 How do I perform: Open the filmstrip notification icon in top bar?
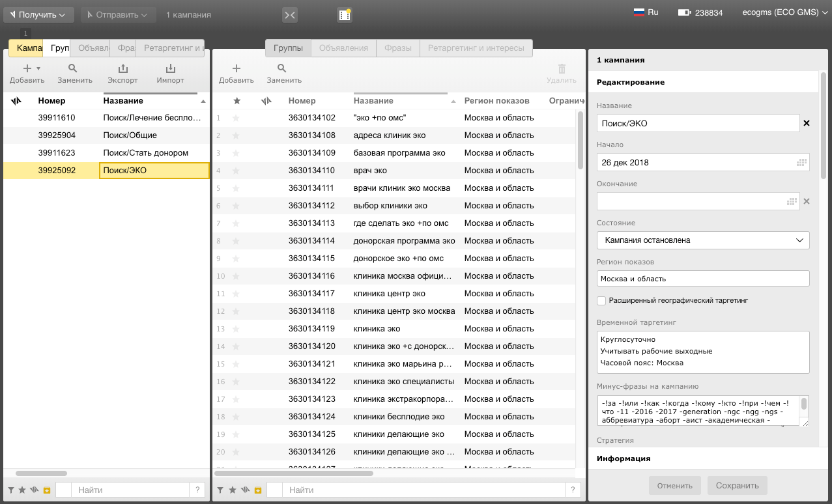pyautogui.click(x=345, y=14)
